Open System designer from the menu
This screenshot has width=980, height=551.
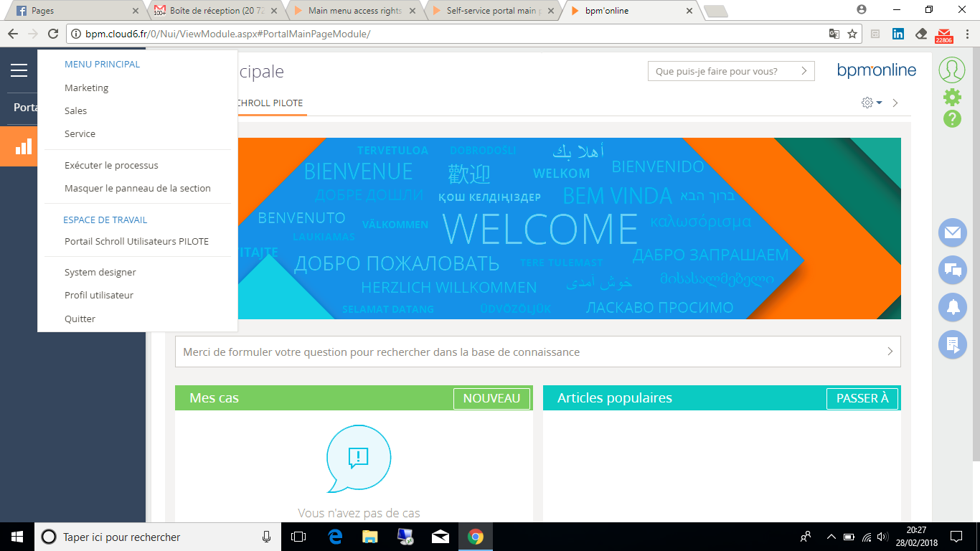click(100, 272)
